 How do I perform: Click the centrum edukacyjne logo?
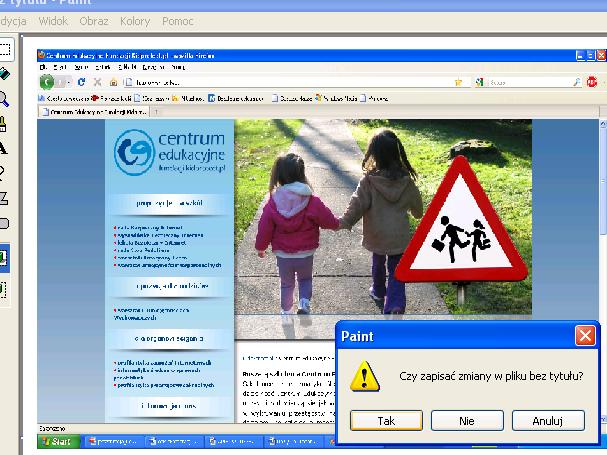[170, 152]
